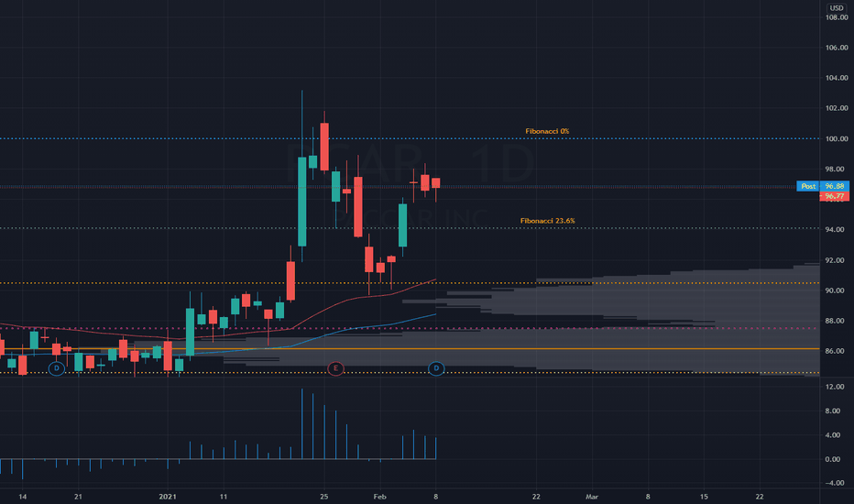Click the 100.00 price axis label
The width and height of the screenshot is (854, 504).
837,139
